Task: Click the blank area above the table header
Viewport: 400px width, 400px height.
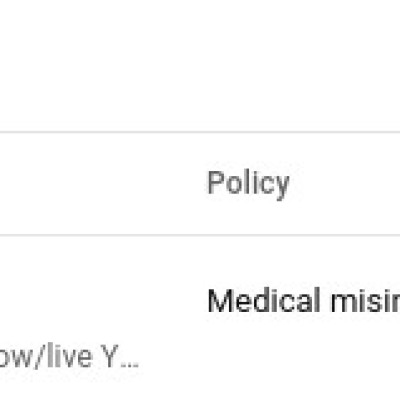Action: [x=200, y=65]
